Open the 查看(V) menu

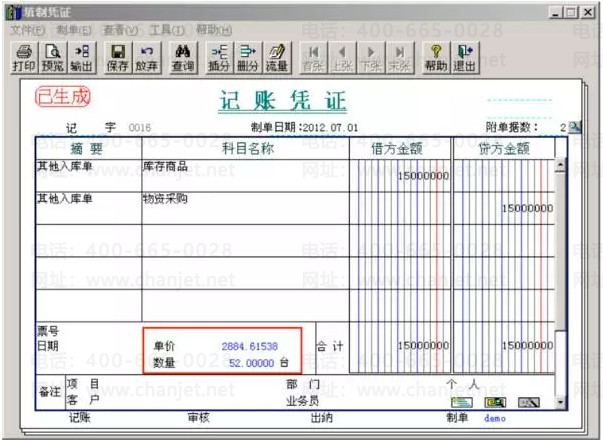pyautogui.click(x=120, y=30)
